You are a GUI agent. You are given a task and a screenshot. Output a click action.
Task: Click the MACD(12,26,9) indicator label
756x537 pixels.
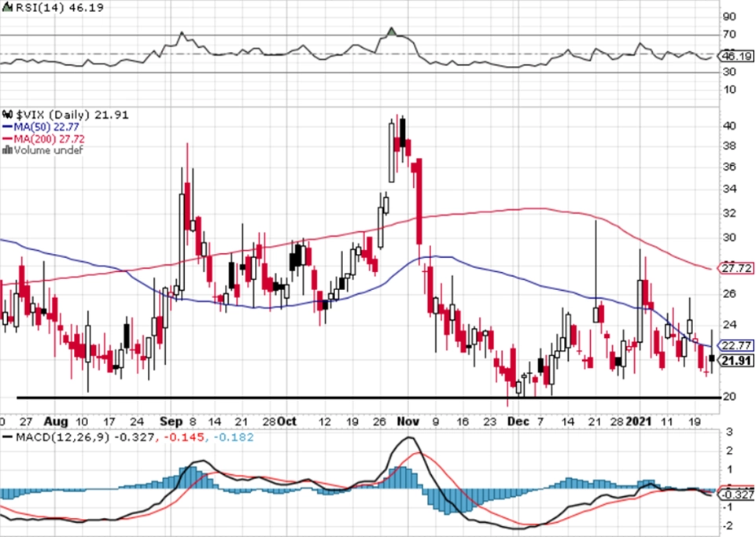tap(63, 437)
